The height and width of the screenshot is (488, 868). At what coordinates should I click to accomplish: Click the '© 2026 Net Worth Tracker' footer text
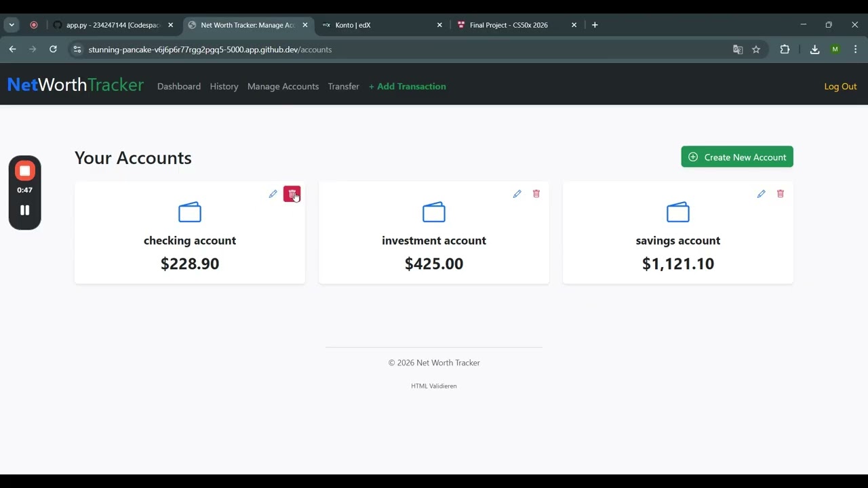pyautogui.click(x=434, y=363)
